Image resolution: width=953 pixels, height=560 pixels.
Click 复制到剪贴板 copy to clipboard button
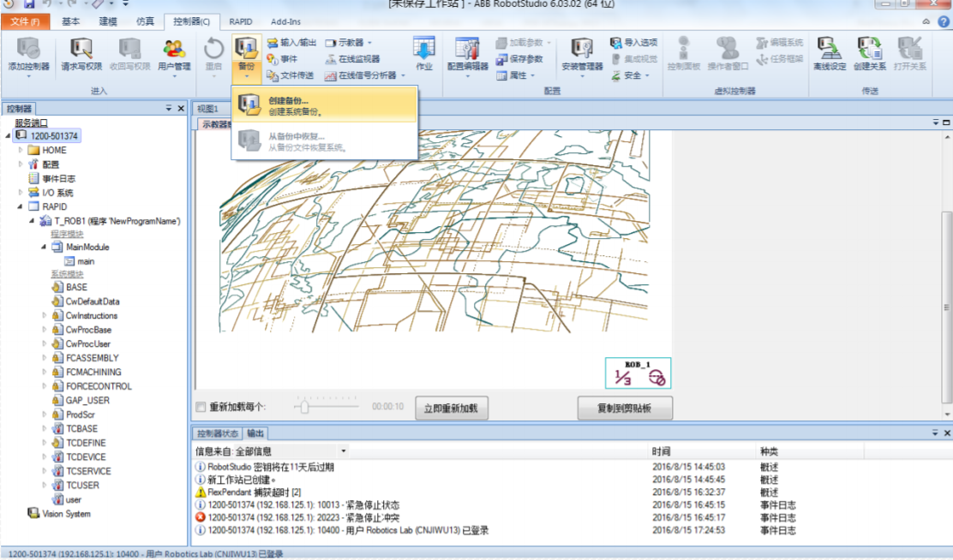(625, 408)
